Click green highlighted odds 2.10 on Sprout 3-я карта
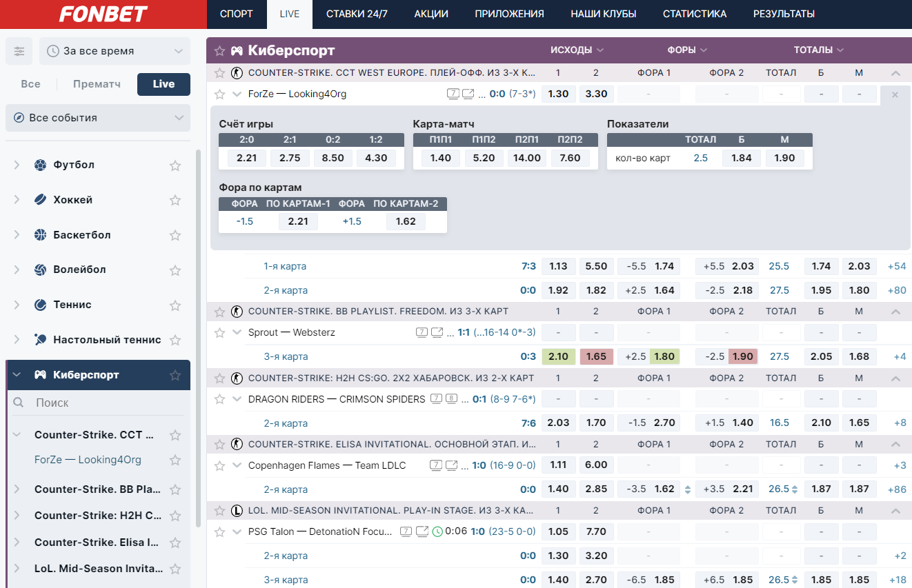 tap(558, 356)
